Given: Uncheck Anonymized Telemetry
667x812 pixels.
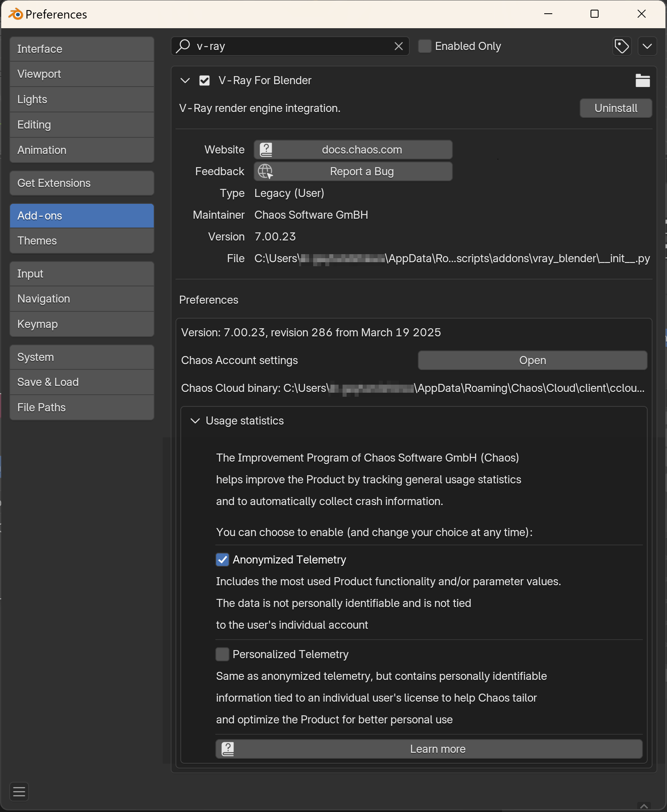Looking at the screenshot, I should (x=223, y=560).
